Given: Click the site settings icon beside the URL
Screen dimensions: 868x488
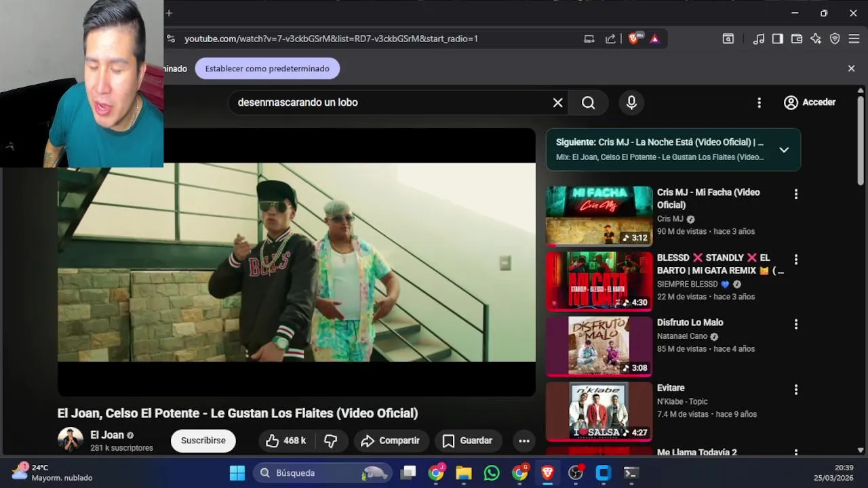Looking at the screenshot, I should click(171, 39).
